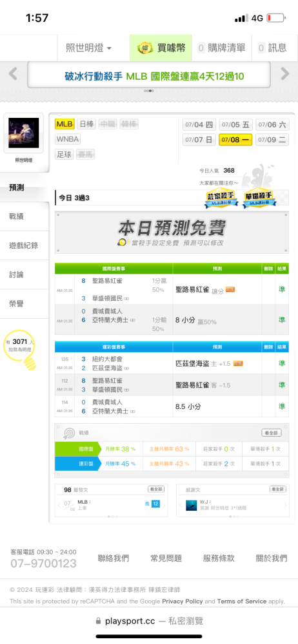Open the 服務條款 footer link
The width and height of the screenshot is (298, 644).
point(219,558)
